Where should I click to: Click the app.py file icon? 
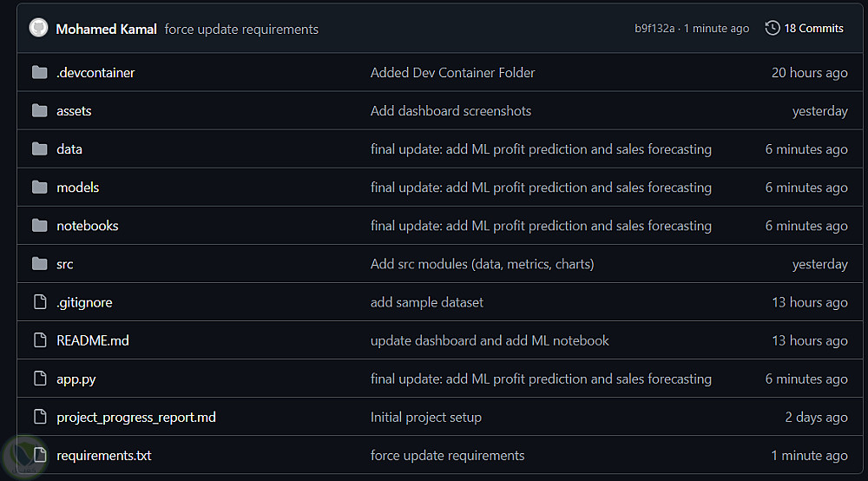click(39, 379)
